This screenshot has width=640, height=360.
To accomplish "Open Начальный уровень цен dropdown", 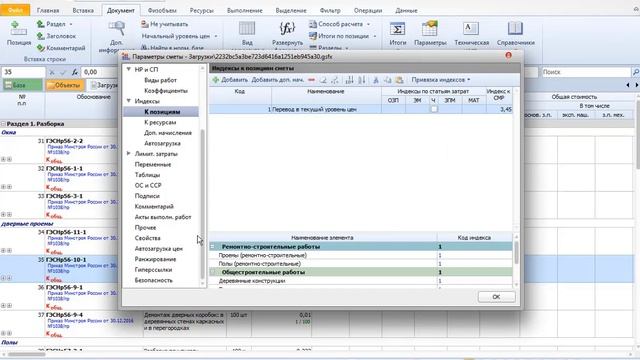I will [x=180, y=36].
